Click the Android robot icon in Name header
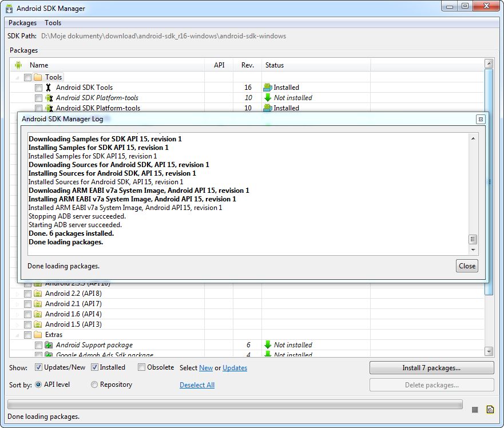Screen dimensions: 504x428 coord(18,65)
